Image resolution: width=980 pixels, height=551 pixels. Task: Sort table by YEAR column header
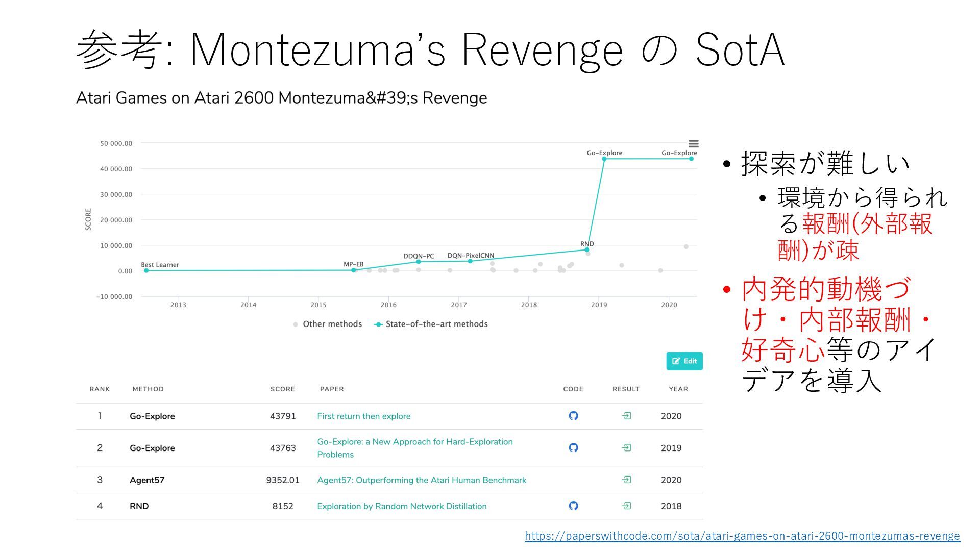[x=678, y=389]
